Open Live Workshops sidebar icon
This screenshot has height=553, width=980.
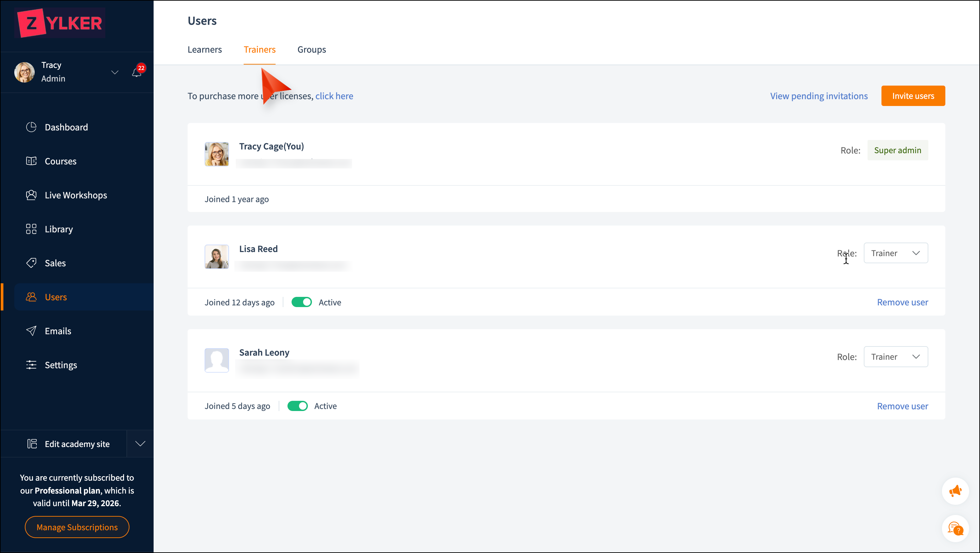[31, 195]
